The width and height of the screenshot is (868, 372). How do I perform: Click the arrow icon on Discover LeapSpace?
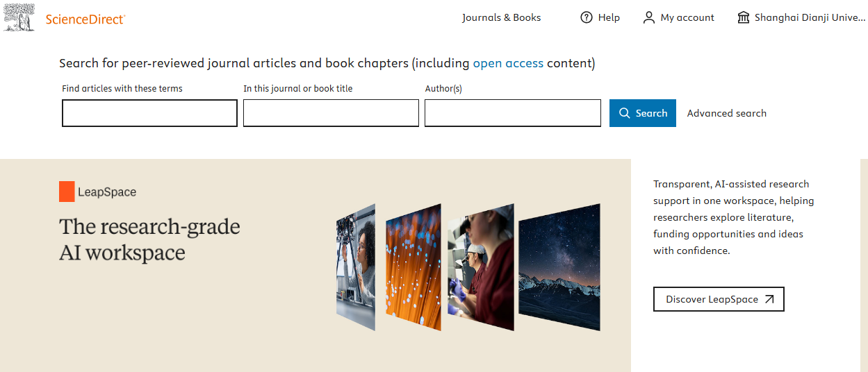click(769, 299)
